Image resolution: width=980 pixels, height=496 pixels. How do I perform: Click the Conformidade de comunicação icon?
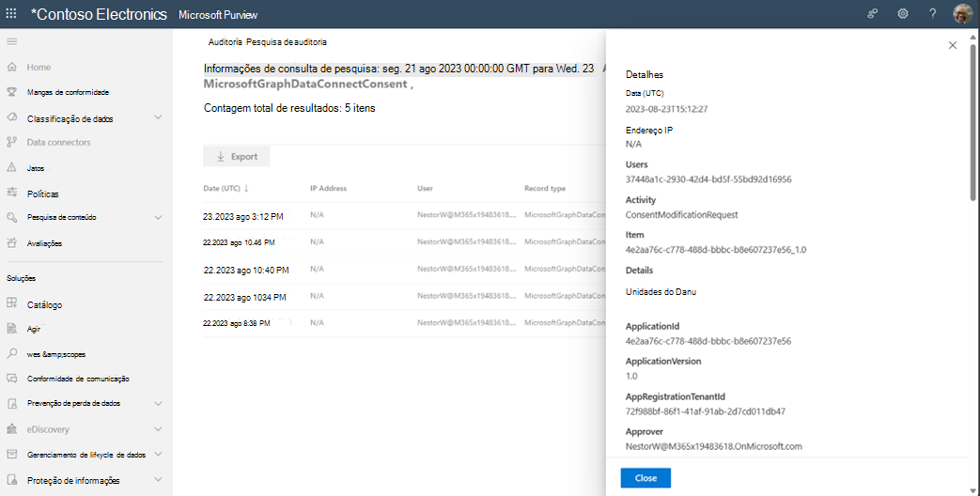(x=12, y=378)
